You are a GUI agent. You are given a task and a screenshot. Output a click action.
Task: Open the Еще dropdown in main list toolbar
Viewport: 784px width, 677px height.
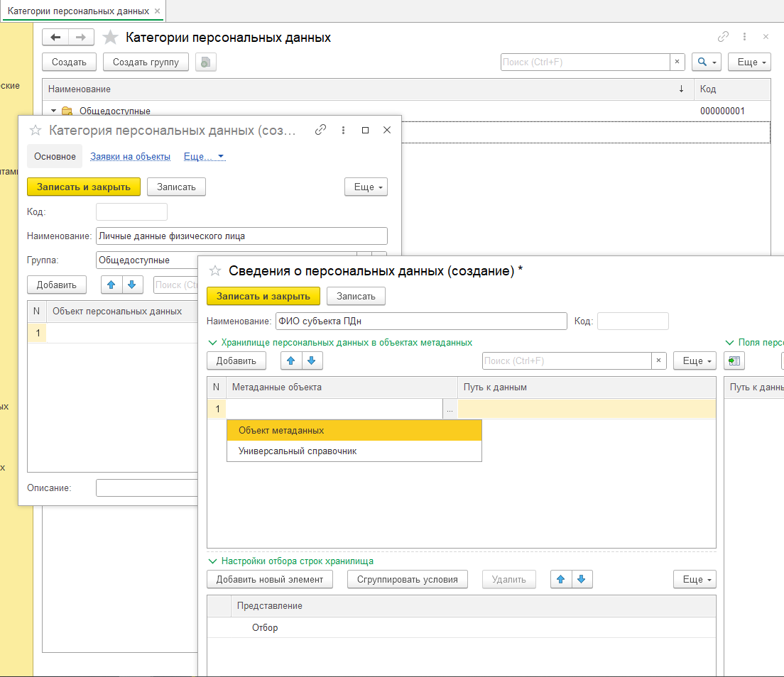752,62
